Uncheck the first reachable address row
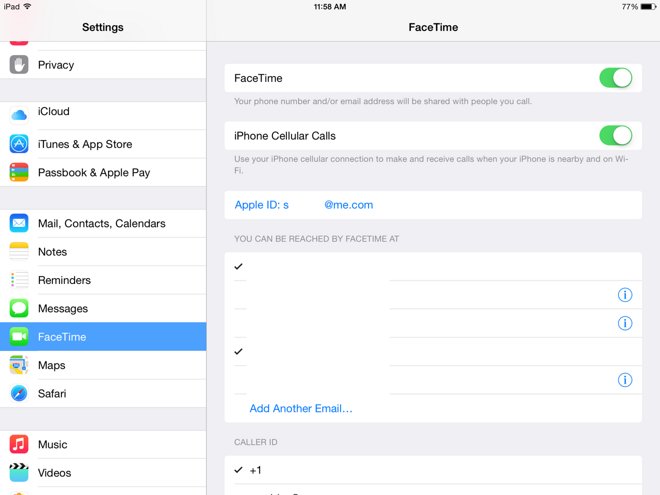This screenshot has height=495, width=660. click(433, 266)
